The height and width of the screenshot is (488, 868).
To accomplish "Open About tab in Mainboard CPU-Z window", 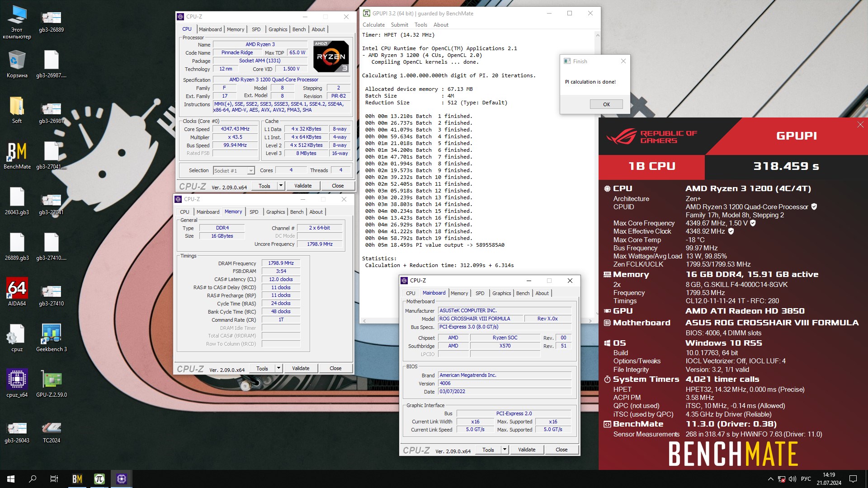I will point(542,293).
